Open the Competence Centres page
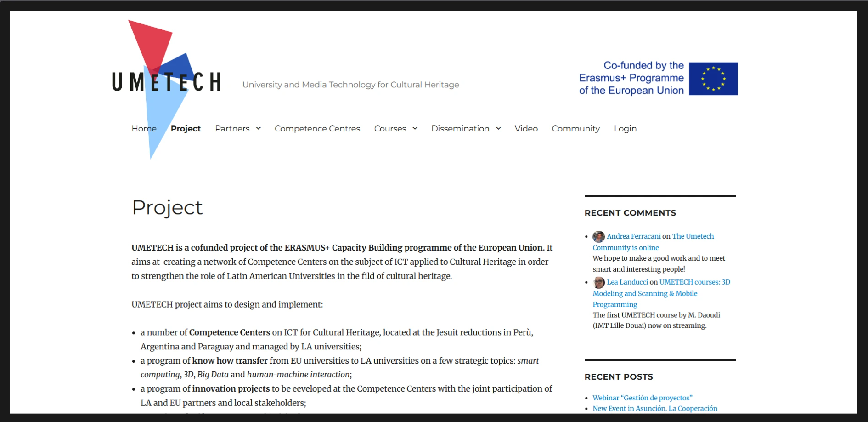This screenshot has height=422, width=868. pyautogui.click(x=317, y=129)
